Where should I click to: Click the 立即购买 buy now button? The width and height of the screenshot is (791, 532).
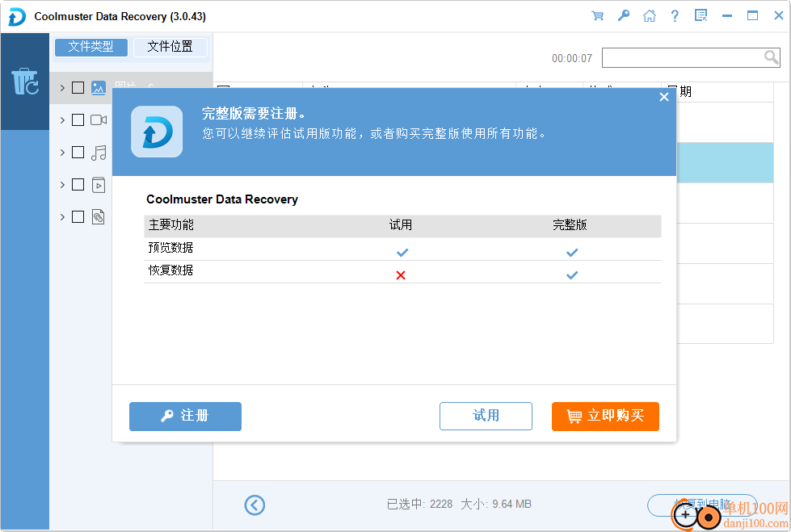pyautogui.click(x=605, y=416)
